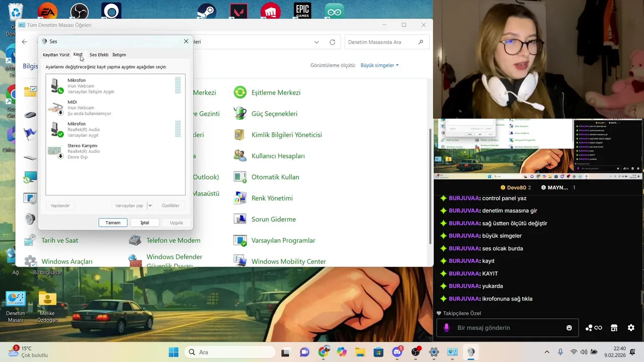Click the Özellikler button
The image size is (644, 362).
pyautogui.click(x=171, y=206)
